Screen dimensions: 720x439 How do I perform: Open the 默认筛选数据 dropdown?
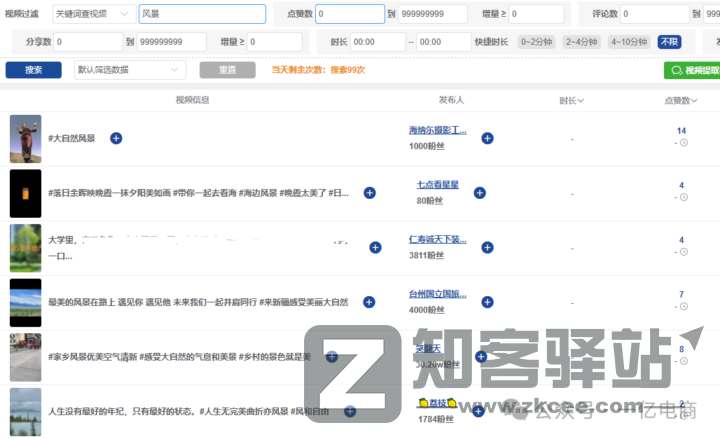pyautogui.click(x=130, y=70)
